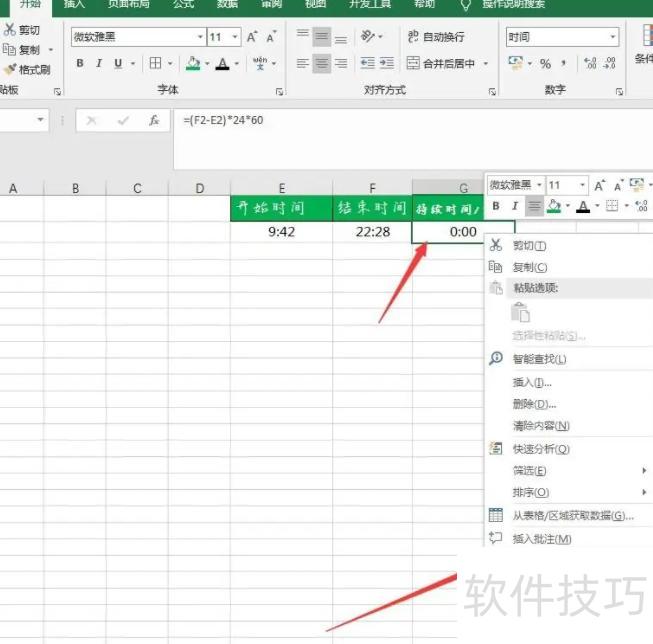Align text left in ribbon

(303, 64)
